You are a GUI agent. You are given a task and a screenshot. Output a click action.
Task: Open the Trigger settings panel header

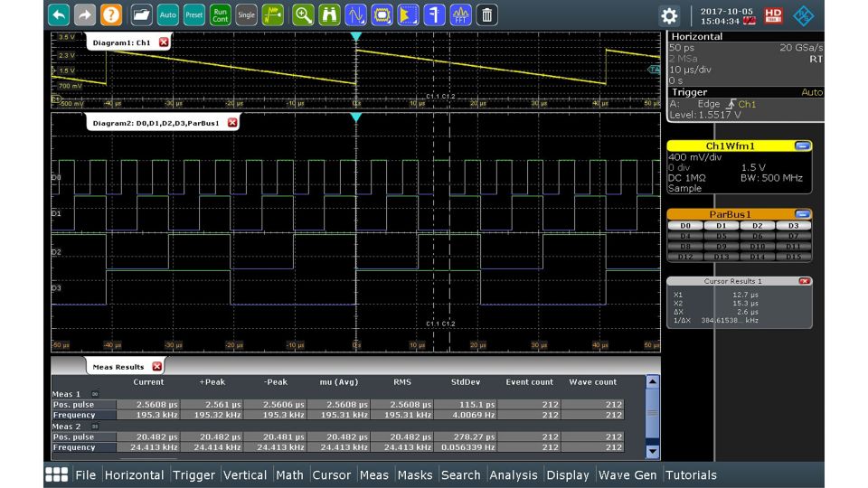tap(746, 92)
